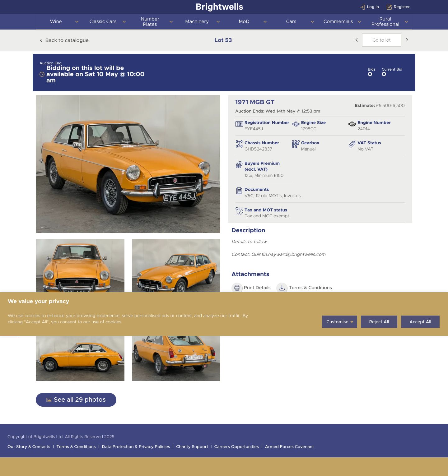
Task: Open the Cars menu item
Action: 291,21
